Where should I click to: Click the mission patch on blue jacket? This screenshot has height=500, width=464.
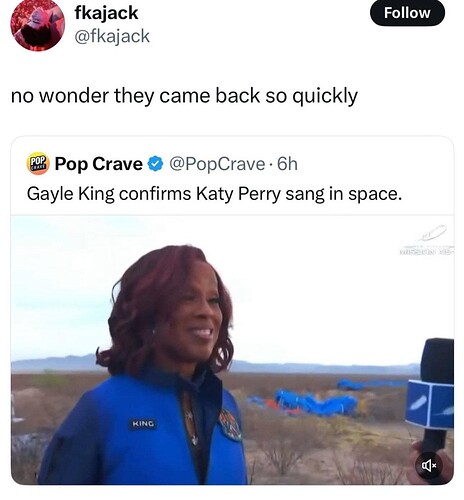(230, 424)
